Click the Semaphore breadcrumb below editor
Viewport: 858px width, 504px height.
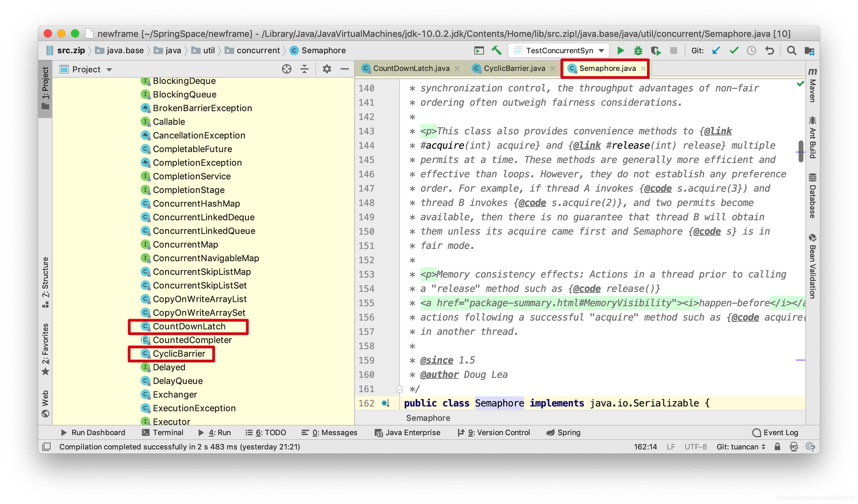click(x=428, y=418)
